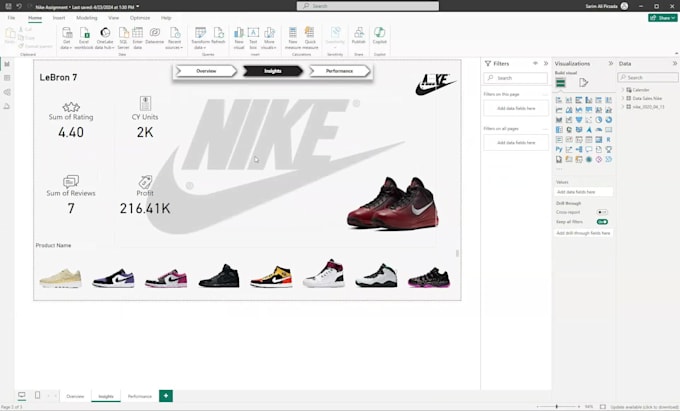Expand the Calendar table in Data pane
680x411 pixels.
point(623,90)
